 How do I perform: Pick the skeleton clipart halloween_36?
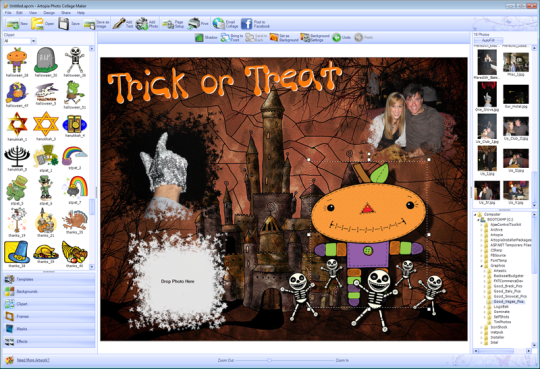point(75,62)
